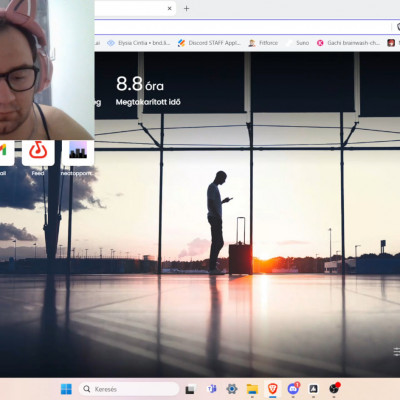The width and height of the screenshot is (400, 400).
Task: Open the Discord STAFF Appl... bookmark
Action: pos(209,43)
